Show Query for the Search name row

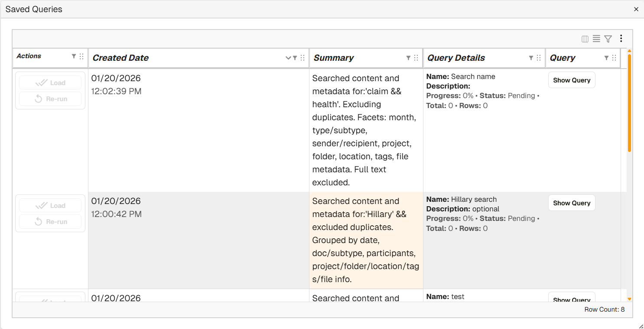click(572, 80)
